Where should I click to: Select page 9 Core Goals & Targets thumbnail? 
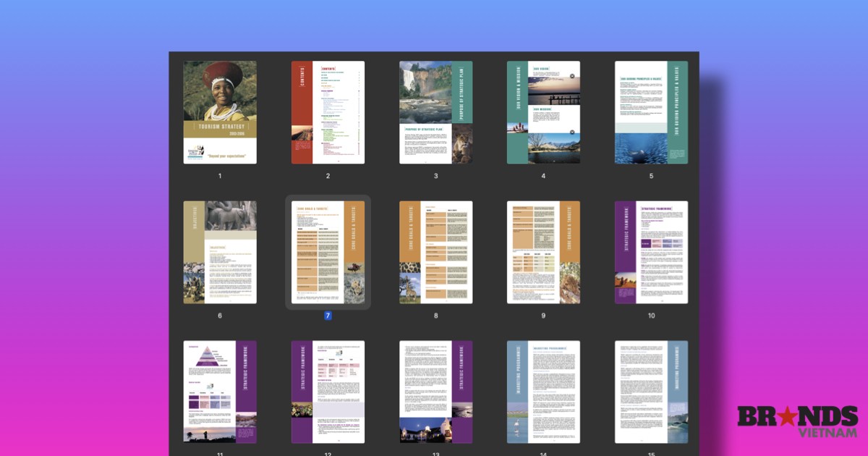[x=543, y=252]
